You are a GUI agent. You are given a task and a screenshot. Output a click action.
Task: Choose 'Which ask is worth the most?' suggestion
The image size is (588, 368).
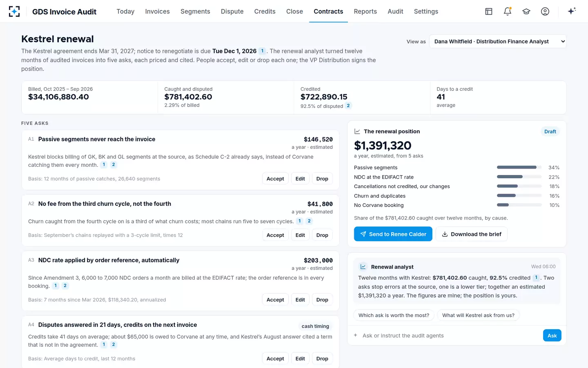coord(394,315)
